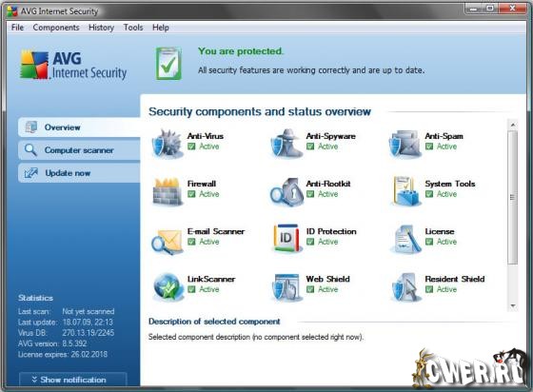Click the Firewall Active green checkmark
This screenshot has width=533, height=392.
pyautogui.click(x=191, y=194)
